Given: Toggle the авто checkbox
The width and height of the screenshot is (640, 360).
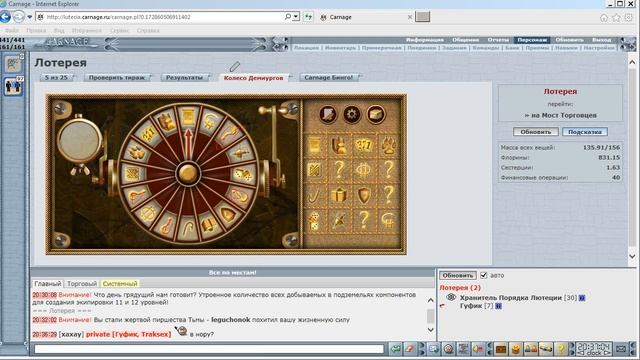Looking at the screenshot, I should coord(484,276).
